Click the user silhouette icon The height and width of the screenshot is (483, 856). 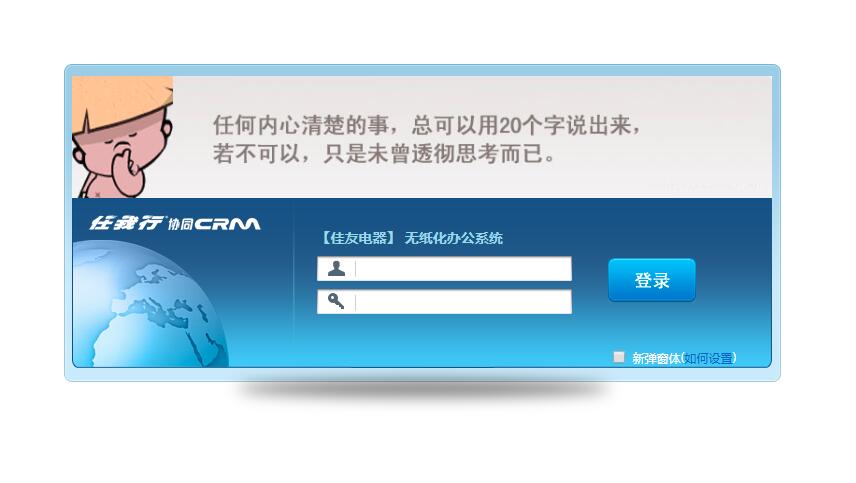coord(336,269)
